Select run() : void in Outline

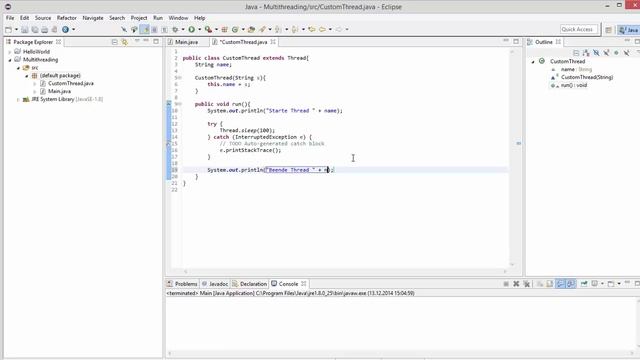573,85
